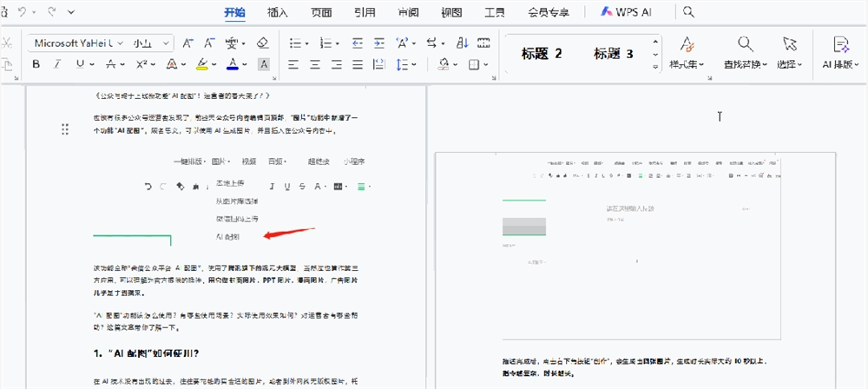The image size is (868, 389).
Task: Apply distributed alignment
Action: pyautogui.click(x=379, y=64)
